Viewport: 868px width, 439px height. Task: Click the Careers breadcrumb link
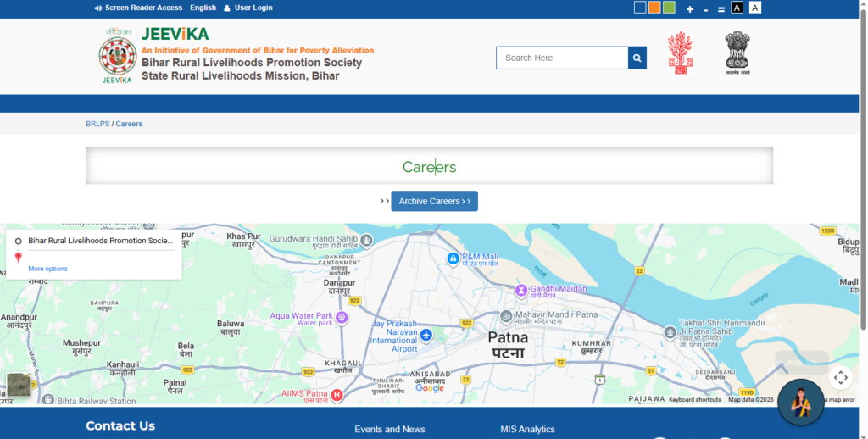coord(129,124)
